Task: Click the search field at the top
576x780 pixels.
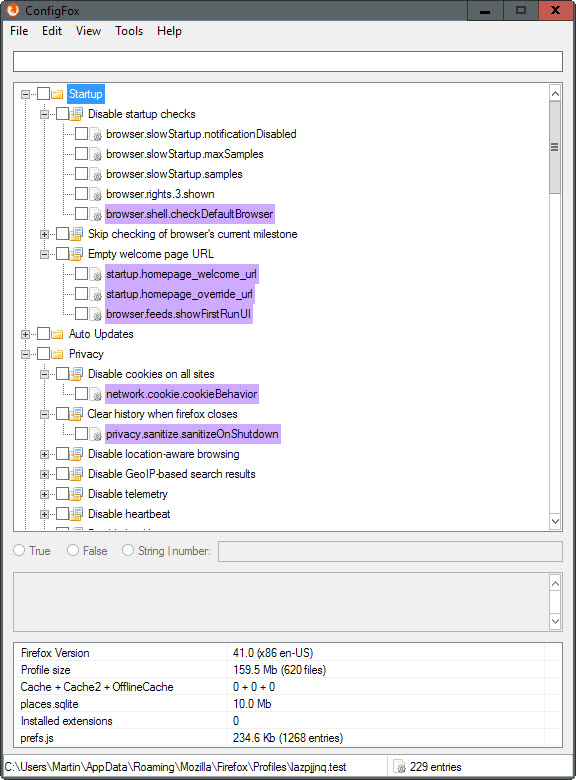Action: tap(288, 62)
